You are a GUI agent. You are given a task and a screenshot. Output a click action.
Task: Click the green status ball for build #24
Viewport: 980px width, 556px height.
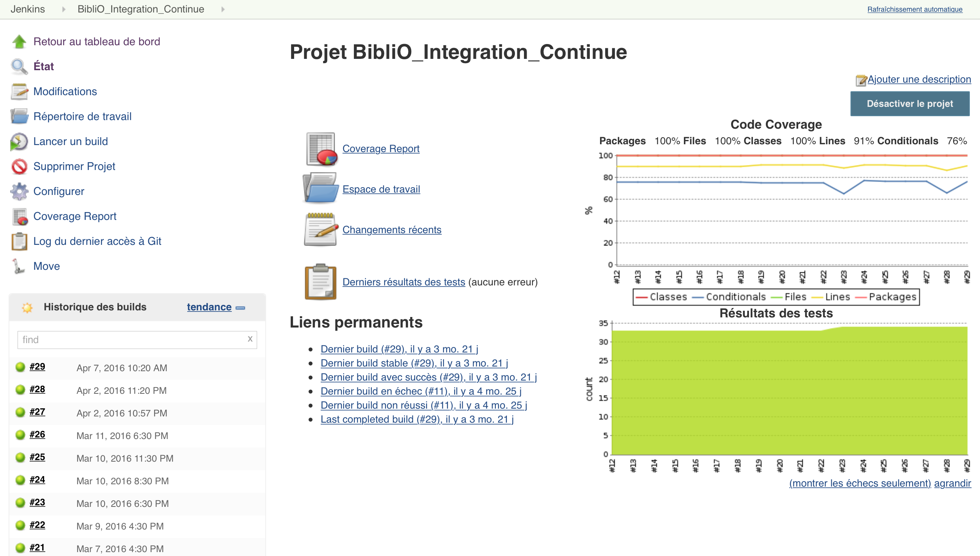click(20, 480)
